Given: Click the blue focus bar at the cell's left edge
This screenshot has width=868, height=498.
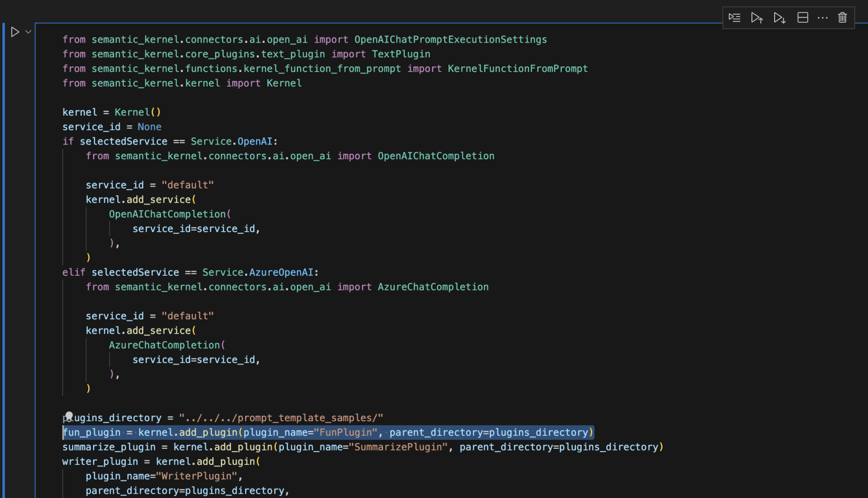Looking at the screenshot, I should [x=4, y=237].
